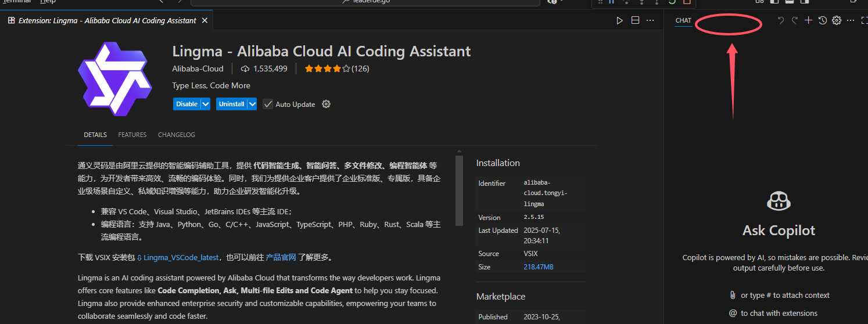Close the Lingma extension tab with the X
The height and width of the screenshot is (324, 868).
[205, 20]
